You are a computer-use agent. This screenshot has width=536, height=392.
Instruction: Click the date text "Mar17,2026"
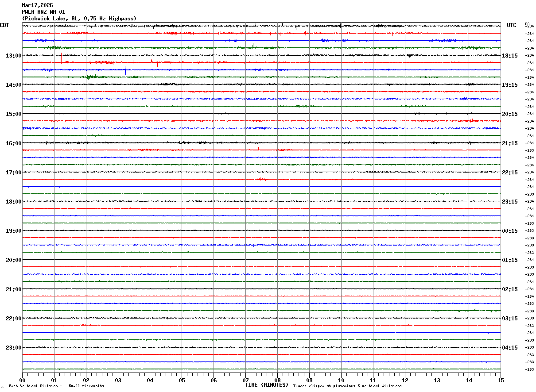[37, 5]
